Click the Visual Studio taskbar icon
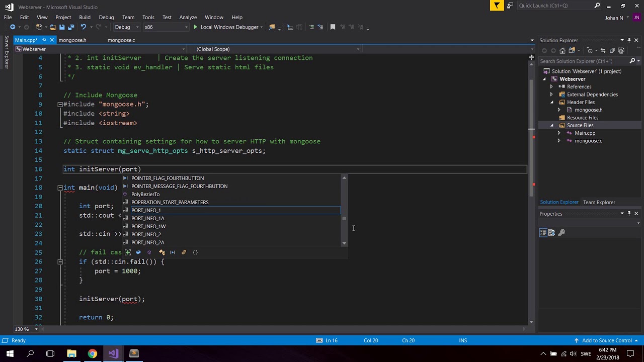Image resolution: width=644 pixels, height=362 pixels. coord(113,353)
